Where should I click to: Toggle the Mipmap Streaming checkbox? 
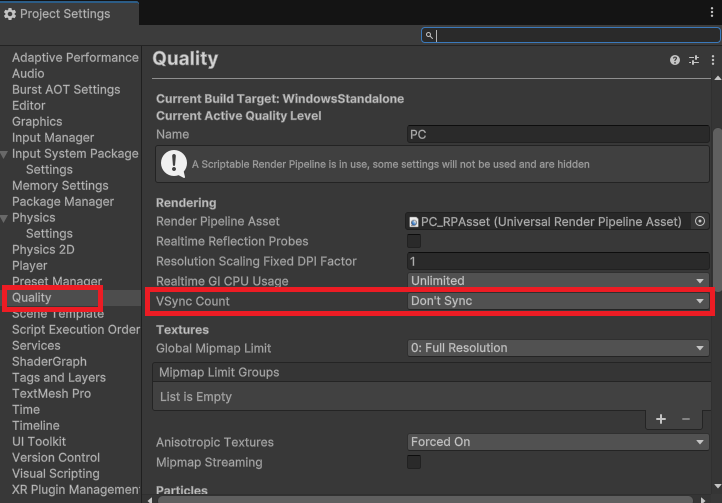pos(414,463)
